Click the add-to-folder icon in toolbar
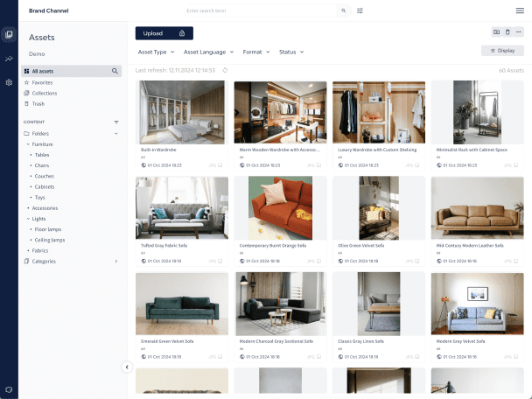 [496, 32]
